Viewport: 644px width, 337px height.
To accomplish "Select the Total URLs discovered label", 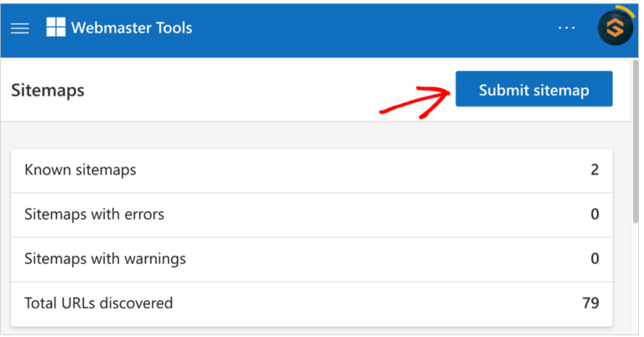I will 99,303.
